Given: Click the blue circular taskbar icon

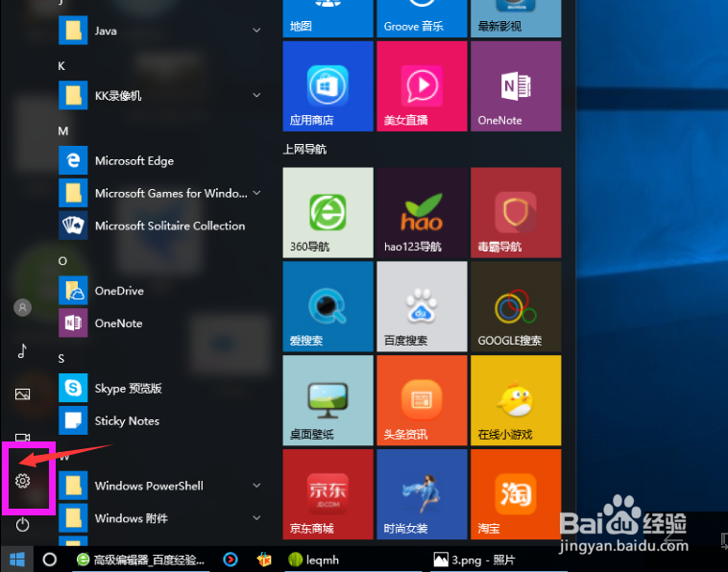Looking at the screenshot, I should [x=231, y=560].
